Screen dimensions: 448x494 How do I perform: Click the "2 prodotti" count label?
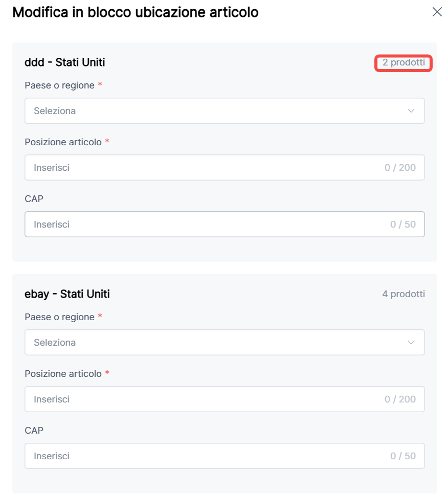click(404, 63)
